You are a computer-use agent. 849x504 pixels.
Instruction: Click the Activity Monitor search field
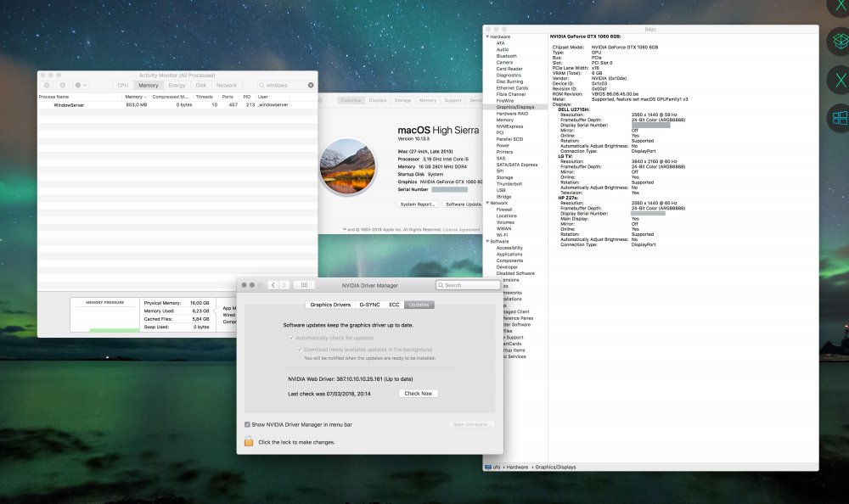tap(284, 85)
